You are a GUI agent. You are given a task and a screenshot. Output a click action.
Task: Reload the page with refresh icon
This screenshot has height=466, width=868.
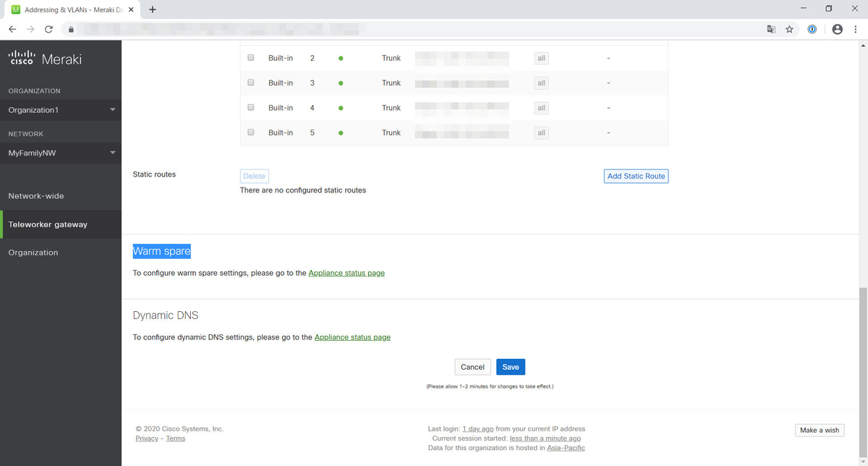tap(48, 30)
